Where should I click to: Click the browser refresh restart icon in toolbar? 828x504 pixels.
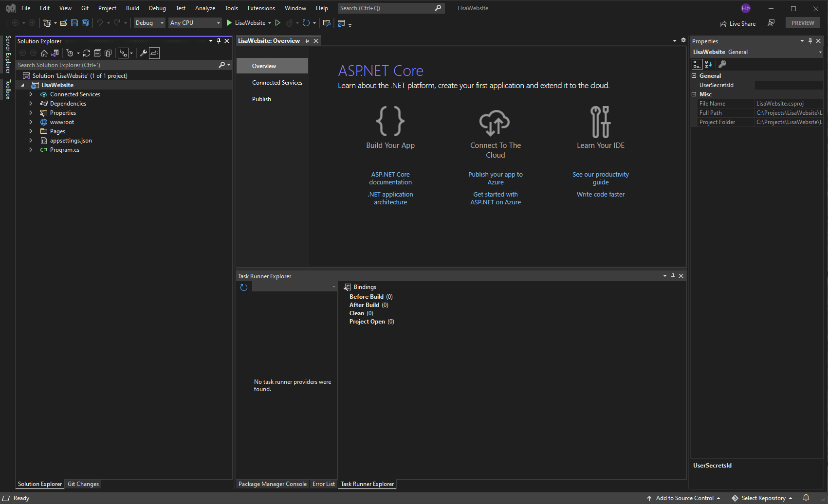(x=306, y=23)
